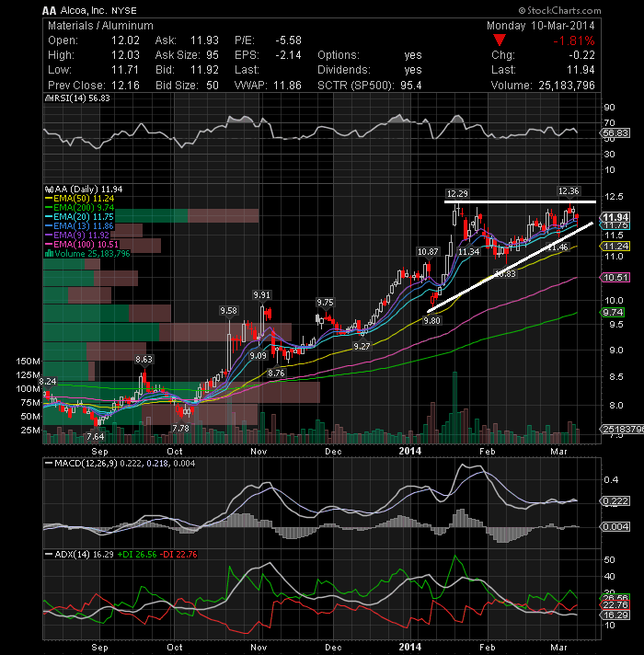Click the date 'Monday 10-Mar-2014'
Screen dimensions: 644x655
click(x=540, y=26)
